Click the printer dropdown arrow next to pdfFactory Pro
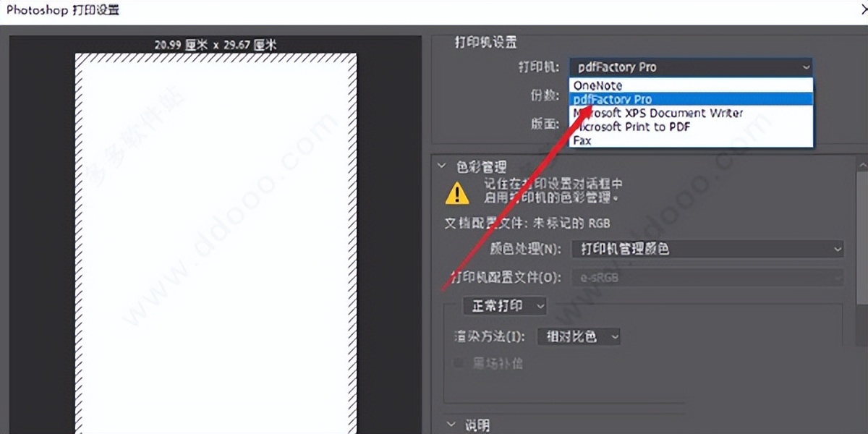This screenshot has width=868, height=434. [x=806, y=67]
